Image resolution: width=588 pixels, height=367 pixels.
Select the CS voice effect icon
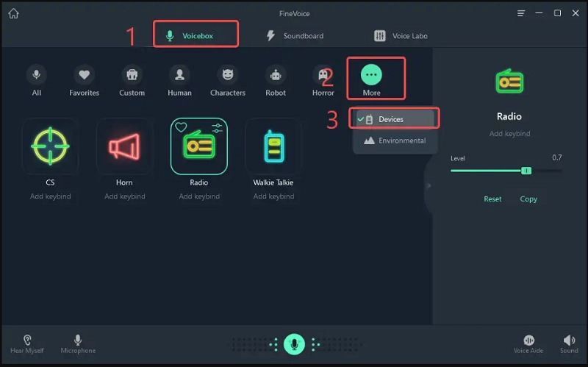tap(50, 146)
